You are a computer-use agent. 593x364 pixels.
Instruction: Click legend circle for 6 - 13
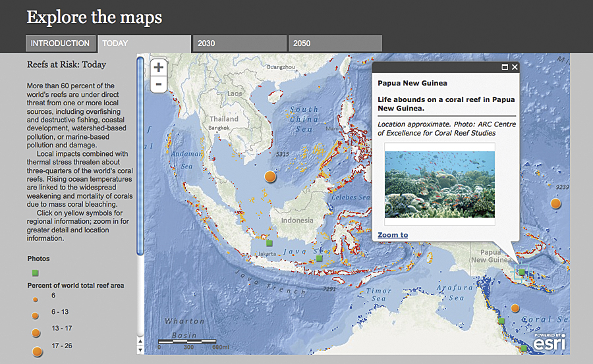(x=35, y=315)
